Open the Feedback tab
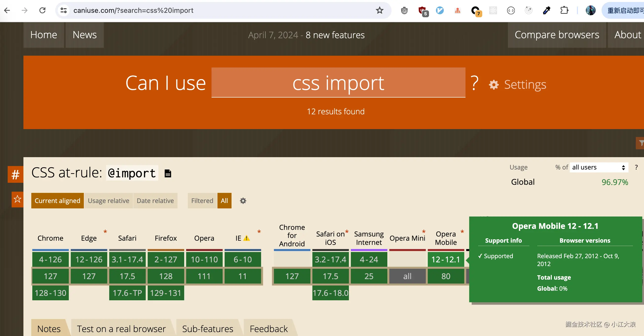This screenshot has height=336, width=644. coord(268,329)
